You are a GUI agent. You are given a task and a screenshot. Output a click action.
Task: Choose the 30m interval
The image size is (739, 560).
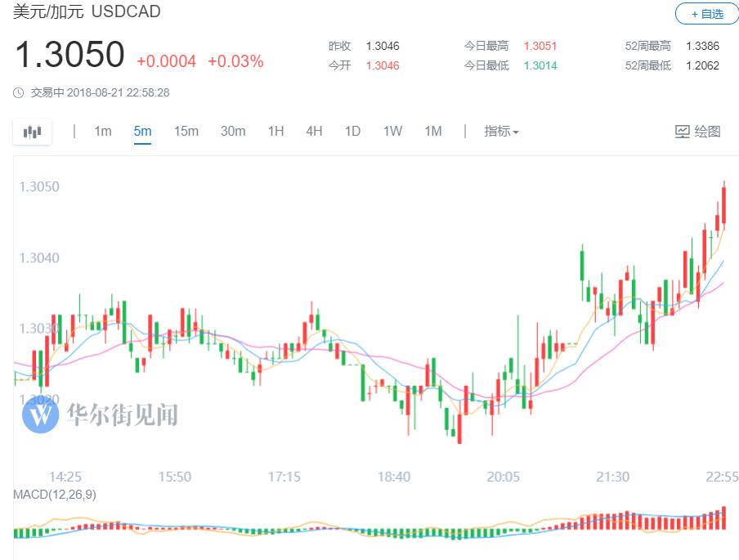pyautogui.click(x=233, y=132)
